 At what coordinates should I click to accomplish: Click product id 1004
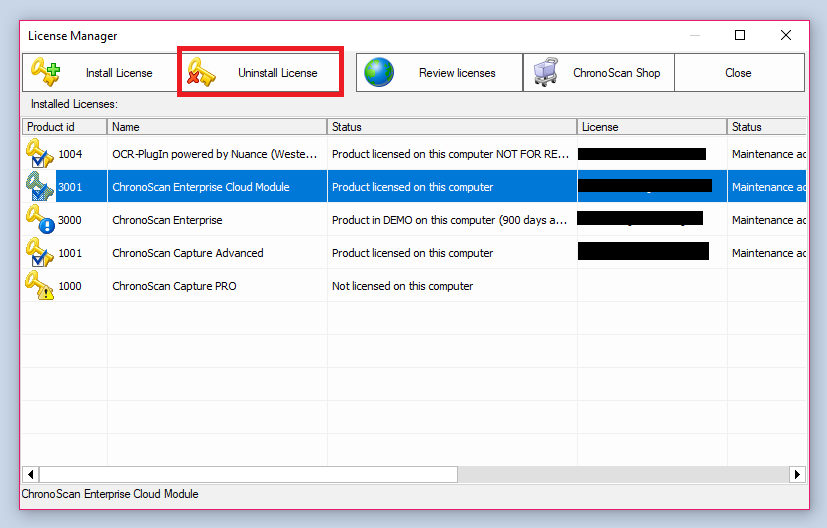70,154
